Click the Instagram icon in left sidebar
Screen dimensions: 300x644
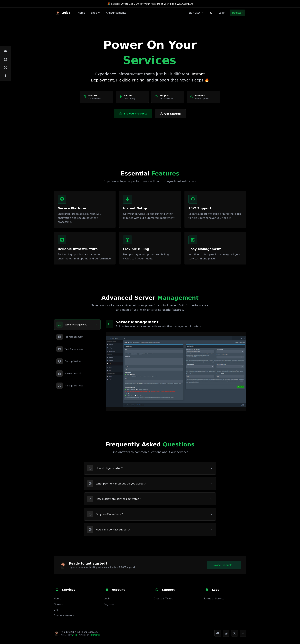click(5, 59)
